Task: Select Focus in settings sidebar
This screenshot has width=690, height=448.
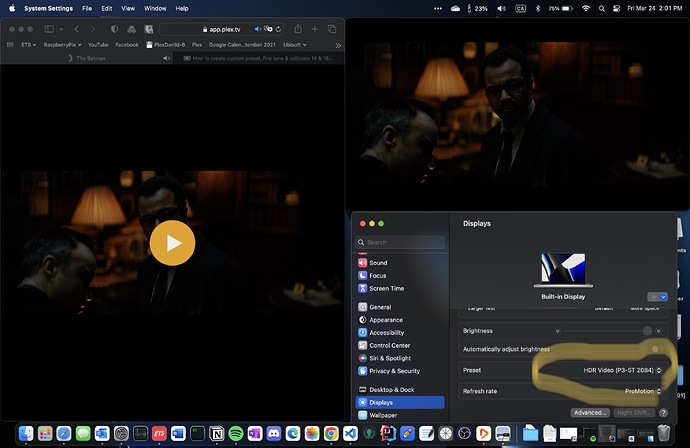Action: point(400,275)
